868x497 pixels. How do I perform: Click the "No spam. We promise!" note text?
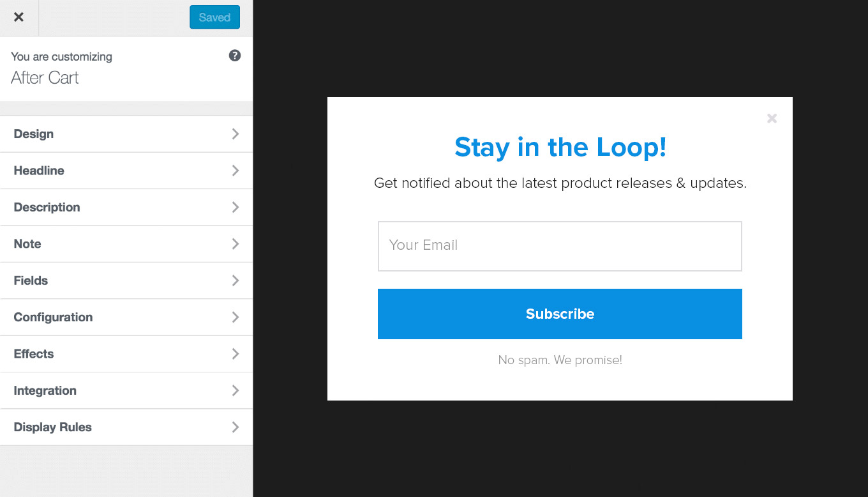coord(560,360)
